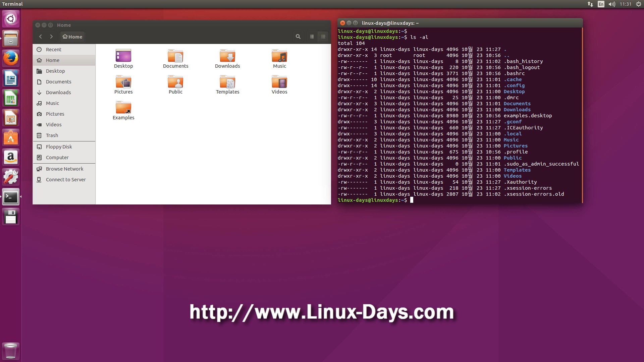The height and width of the screenshot is (362, 644).
Task: Click .xsession-errors.old in terminal listing
Action: click(x=534, y=194)
